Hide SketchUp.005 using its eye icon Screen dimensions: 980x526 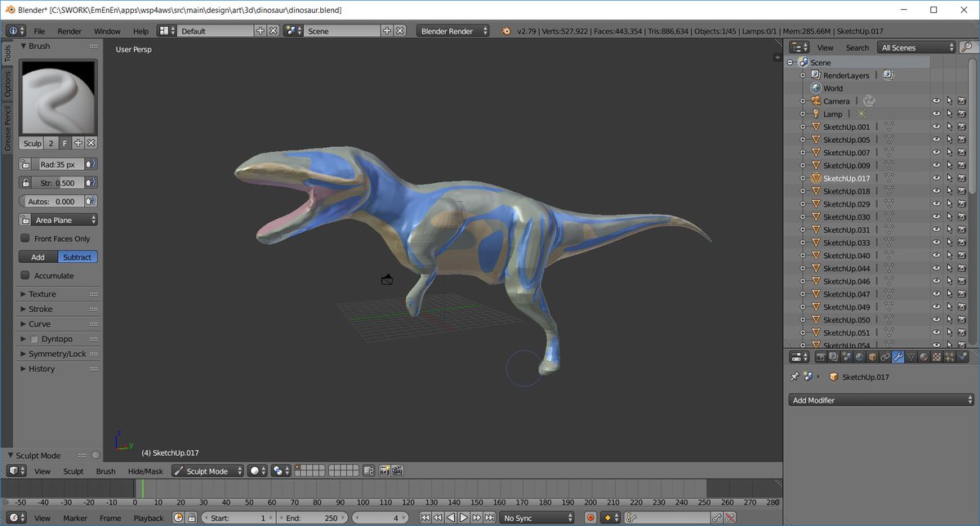pos(936,140)
